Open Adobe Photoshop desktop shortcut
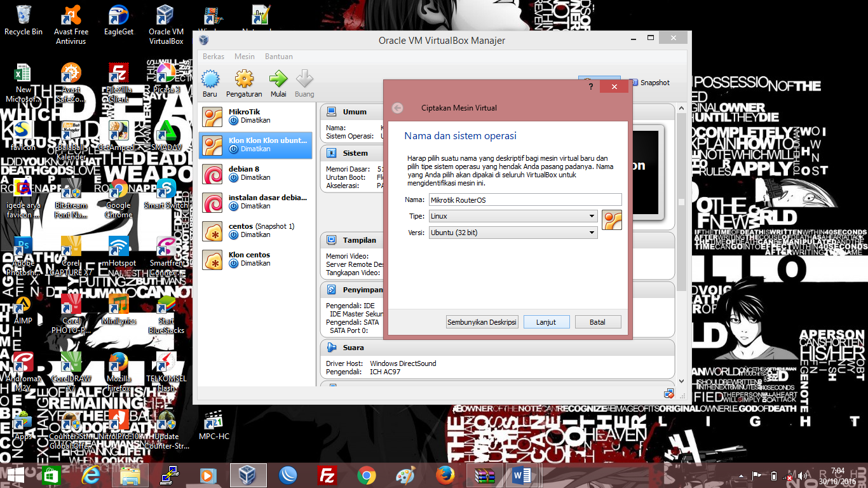The height and width of the screenshot is (488, 868). pos(24,256)
